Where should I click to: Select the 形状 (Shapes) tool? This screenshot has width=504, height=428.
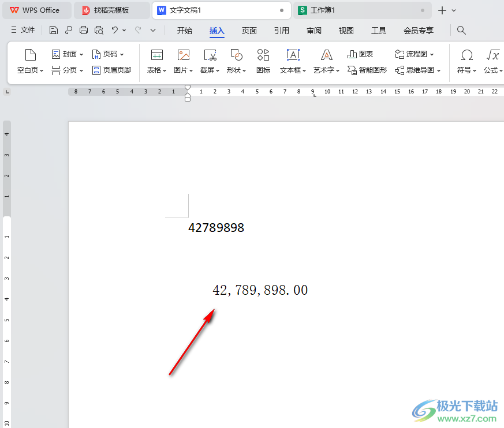(236, 55)
